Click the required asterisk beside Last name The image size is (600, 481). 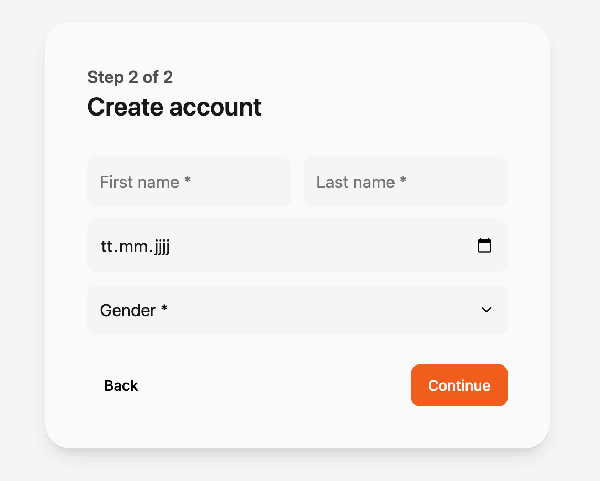click(x=403, y=182)
